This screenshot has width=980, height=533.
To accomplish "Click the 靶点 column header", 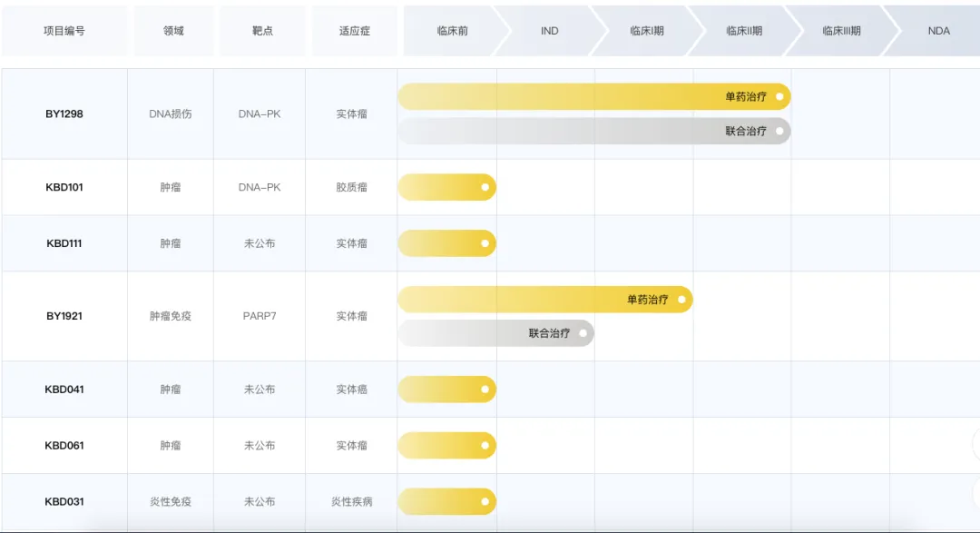I will click(262, 31).
